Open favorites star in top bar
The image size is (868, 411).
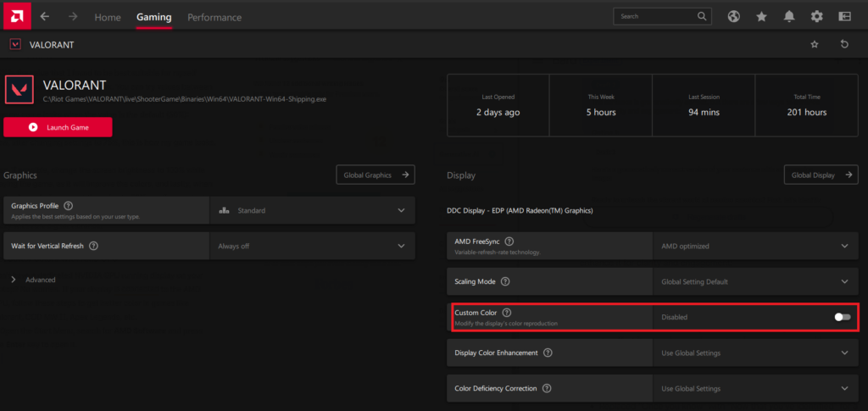(x=761, y=16)
